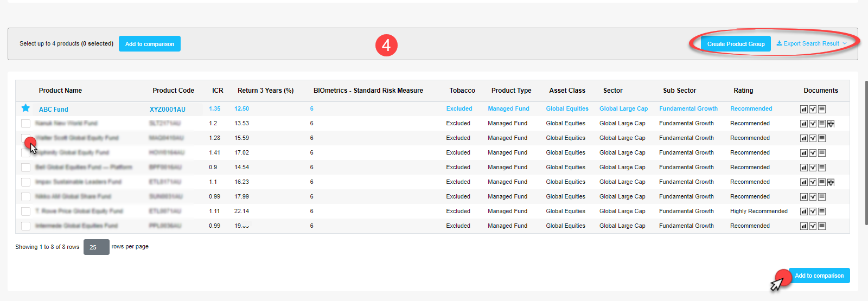Open the text lines document icon in the 17.99 return row
Viewport: 868px width, 301px height.
coord(822,197)
